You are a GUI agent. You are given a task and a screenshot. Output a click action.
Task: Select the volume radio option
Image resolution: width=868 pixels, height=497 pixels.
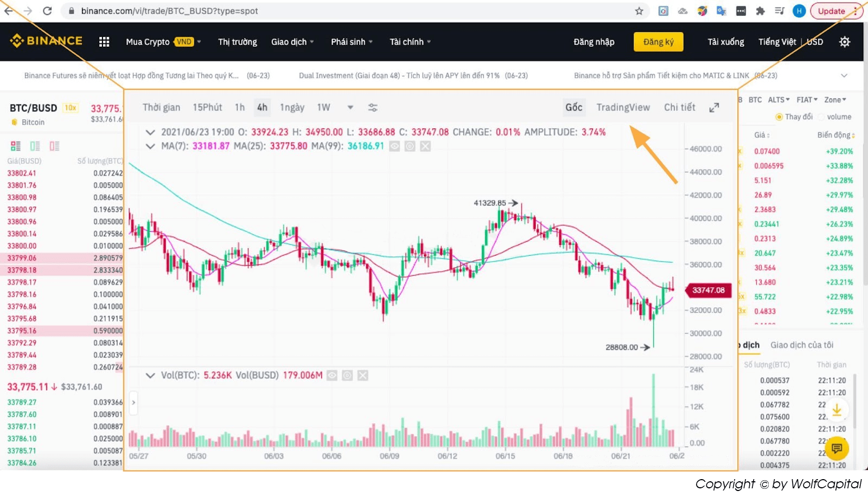(x=821, y=117)
